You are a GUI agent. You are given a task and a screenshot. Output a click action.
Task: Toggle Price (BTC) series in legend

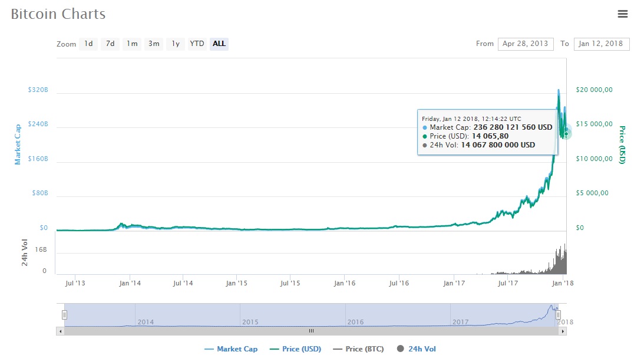(x=359, y=349)
